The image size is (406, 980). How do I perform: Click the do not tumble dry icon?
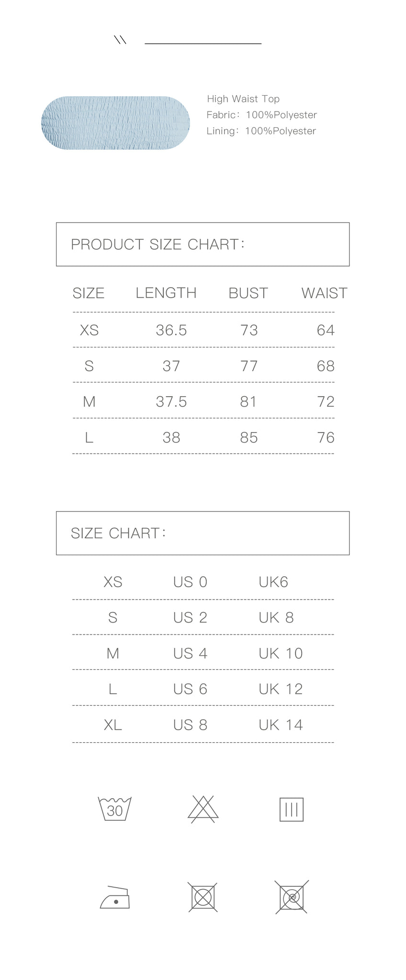(203, 897)
